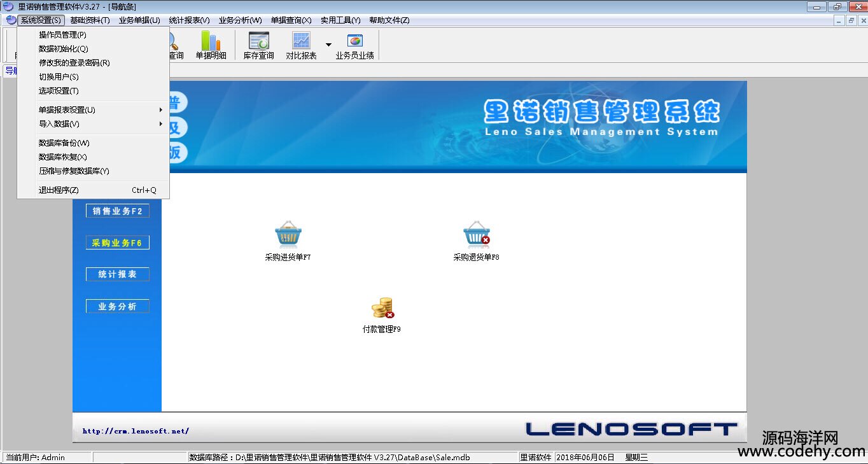The height and width of the screenshot is (464, 868).
Task: Restore the inner navigation window
Action: [x=851, y=20]
